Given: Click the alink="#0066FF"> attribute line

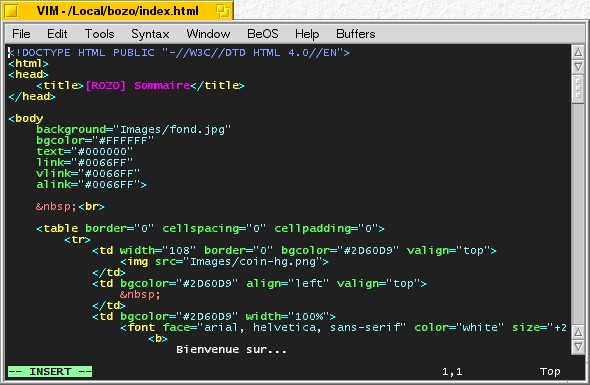Looking at the screenshot, I should pos(91,184).
